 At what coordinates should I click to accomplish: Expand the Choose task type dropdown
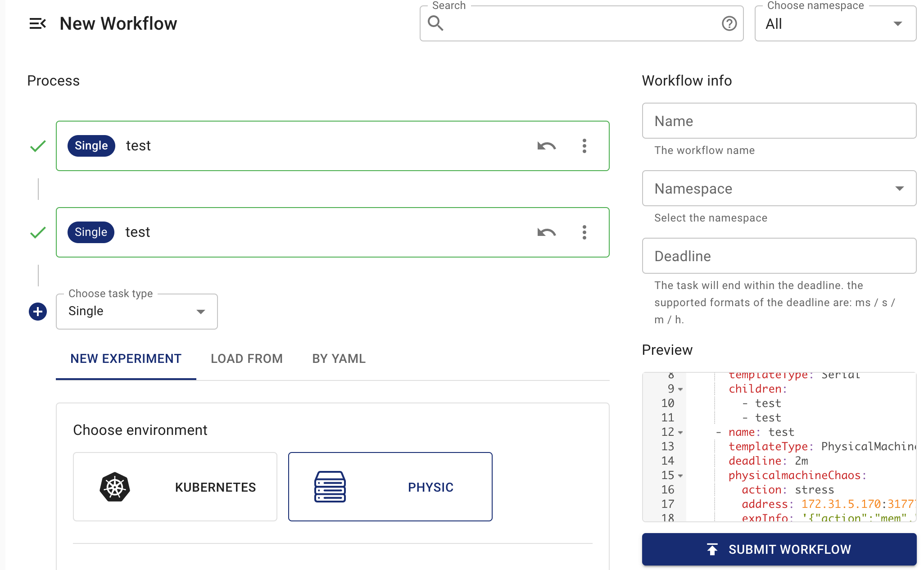pyautogui.click(x=136, y=312)
